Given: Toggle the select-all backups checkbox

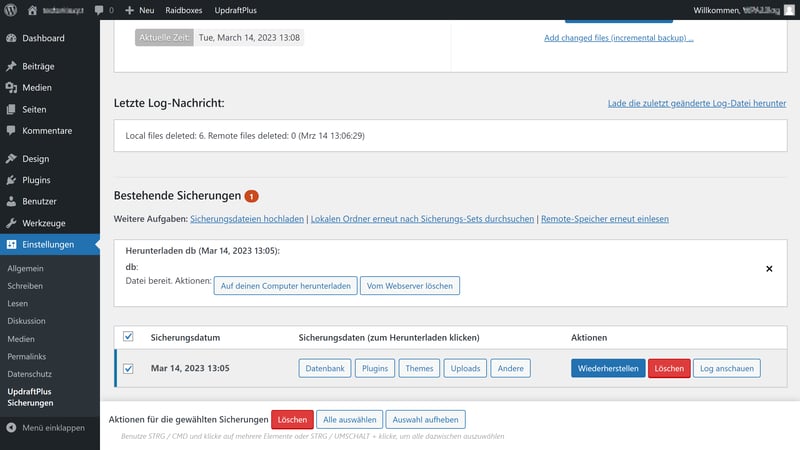Looking at the screenshot, I should coord(127,337).
